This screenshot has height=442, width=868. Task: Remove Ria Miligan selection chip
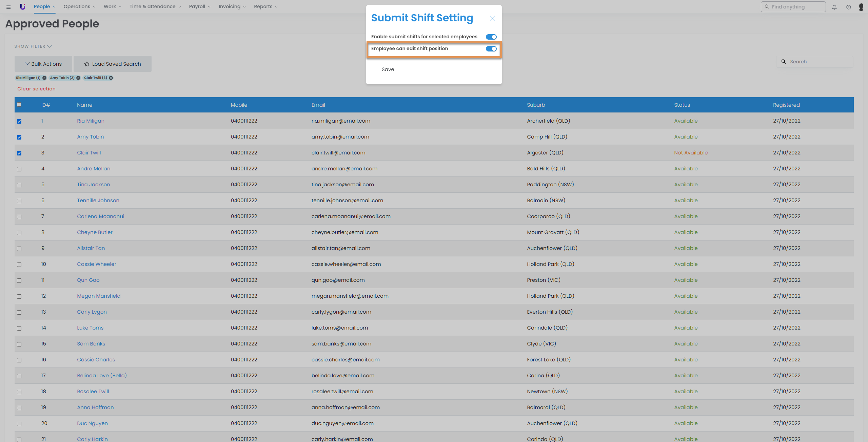(x=44, y=78)
